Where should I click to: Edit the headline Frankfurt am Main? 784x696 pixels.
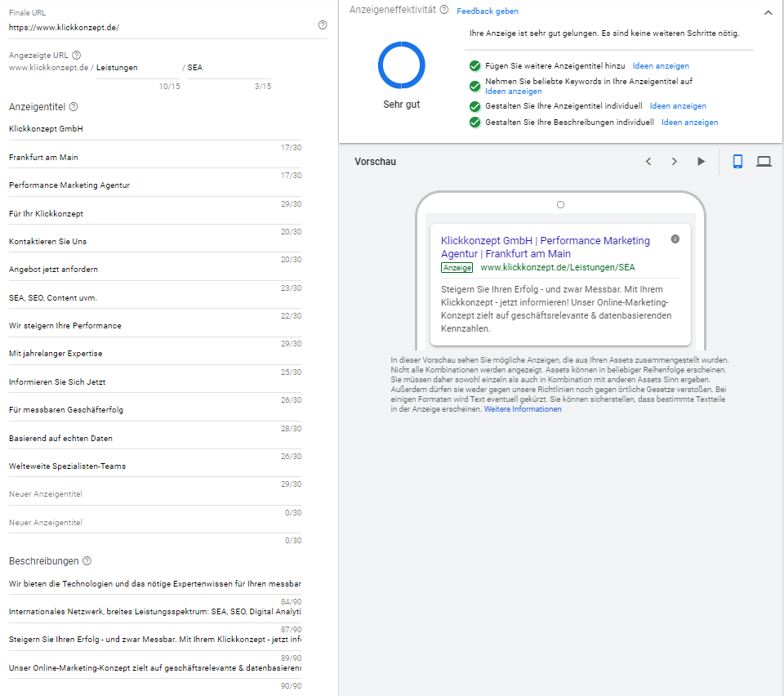coord(155,158)
